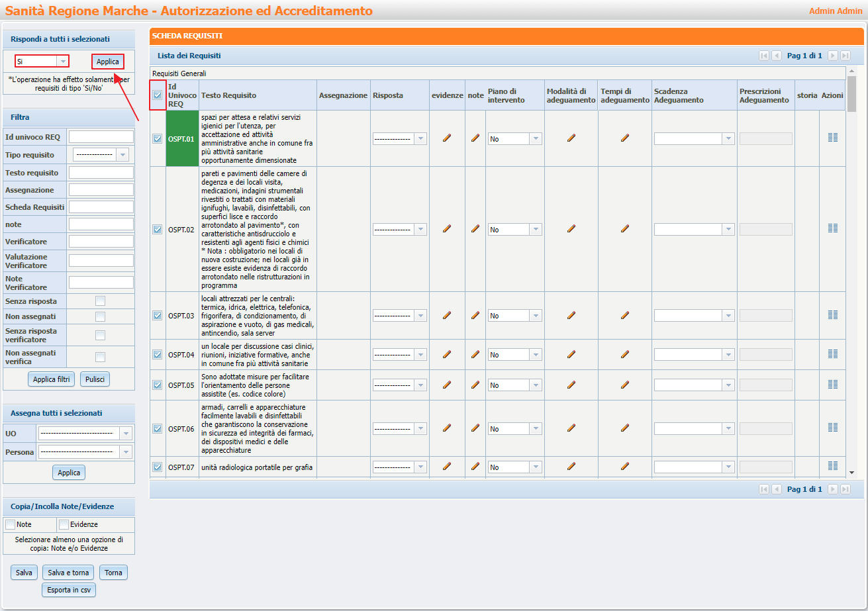The image size is (868, 611).
Task: Go to previous page in footer pager
Action: point(777,489)
